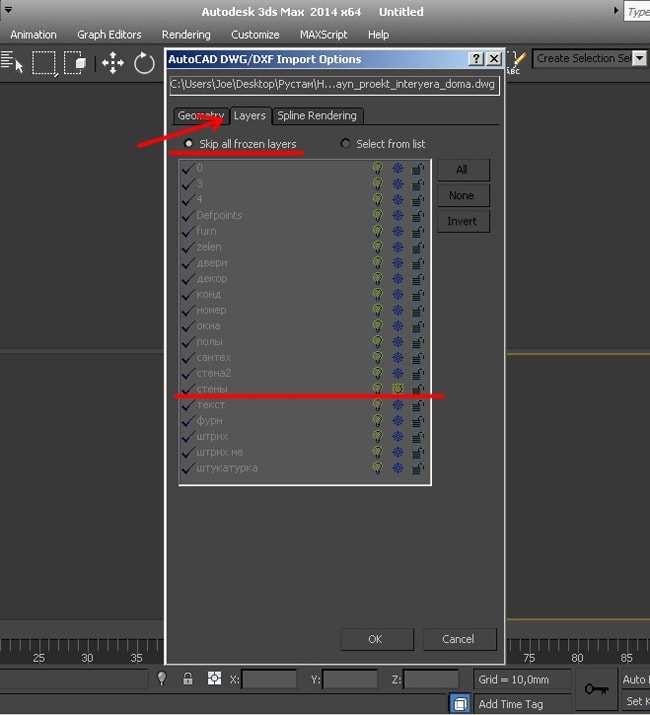Click the dialog's question mark help button
Screen dimensions: 650x715
click(476, 59)
